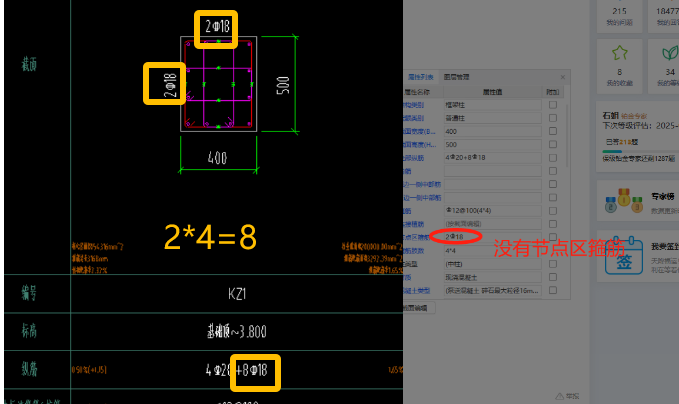Click the green leaf icon above 34
Viewport: 679px width, 404px height.
click(670, 53)
